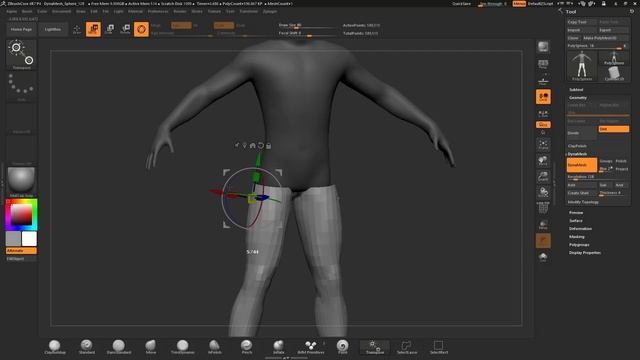Open the Preferences menu
The height and width of the screenshot is (360, 640).
coord(158,11)
